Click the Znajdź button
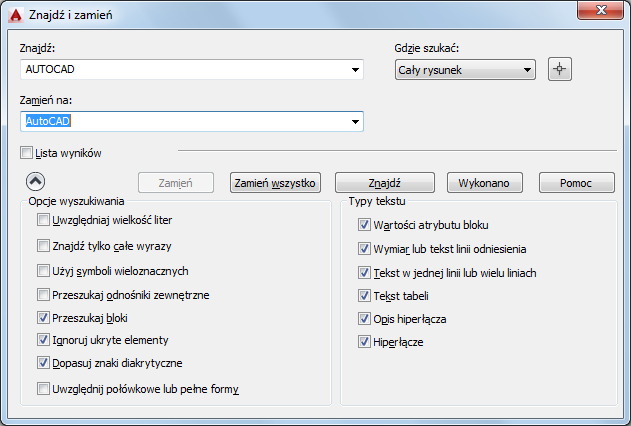The height and width of the screenshot is (426, 631). click(385, 183)
